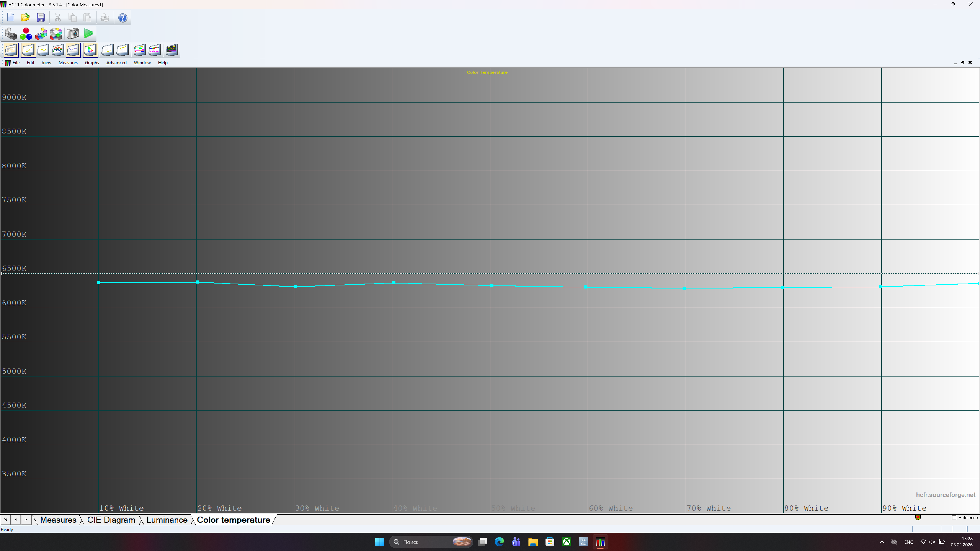
Task: Click the black-background colored lines monitor icon
Action: 172,50
